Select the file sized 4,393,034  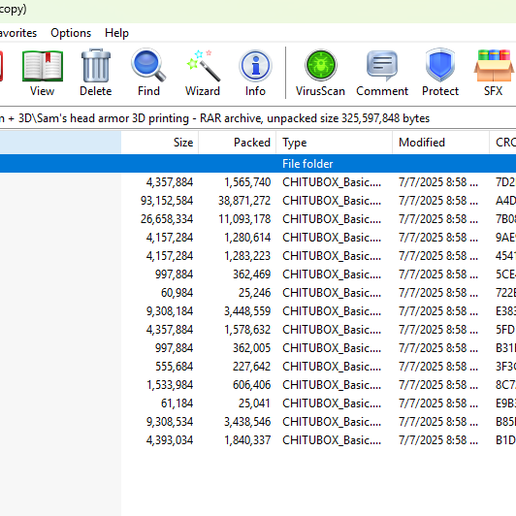258,440
